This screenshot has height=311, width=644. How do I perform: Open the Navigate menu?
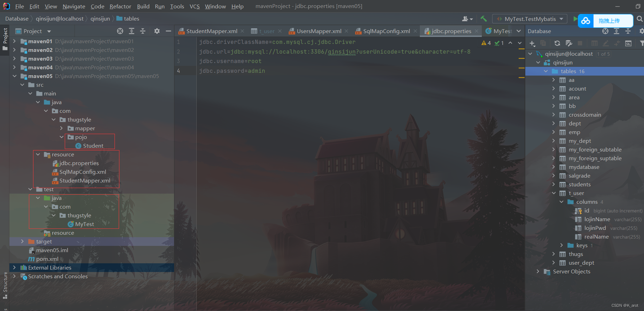point(74,6)
